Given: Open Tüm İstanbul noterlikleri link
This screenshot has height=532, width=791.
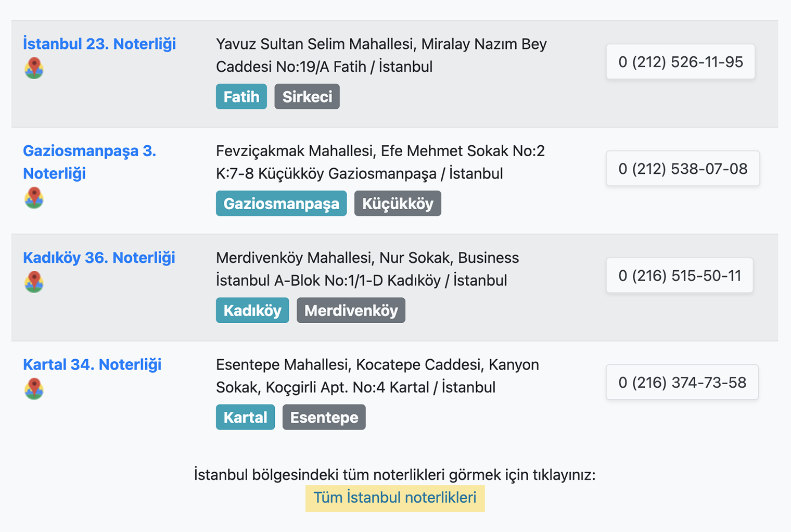Looking at the screenshot, I should [395, 498].
